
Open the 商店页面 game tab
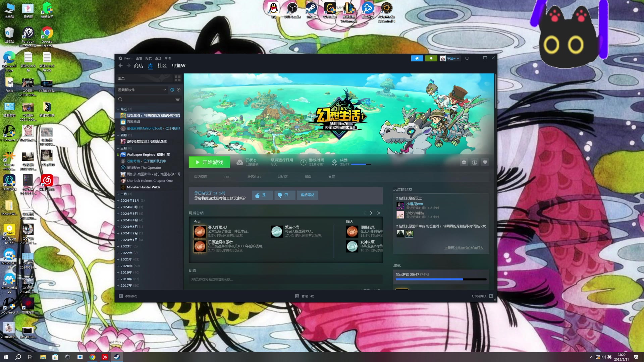pos(201,177)
